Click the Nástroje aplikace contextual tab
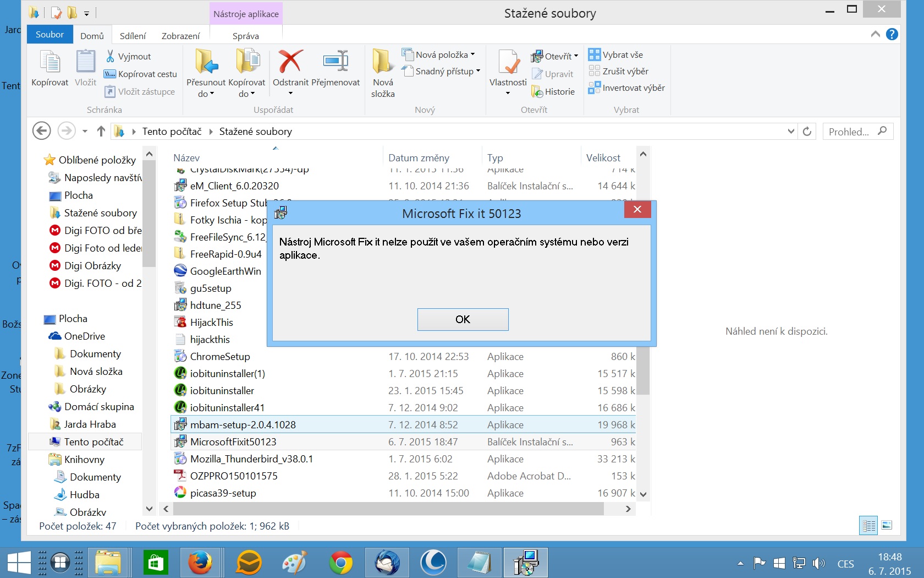Image resolution: width=924 pixels, height=578 pixels. [246, 14]
